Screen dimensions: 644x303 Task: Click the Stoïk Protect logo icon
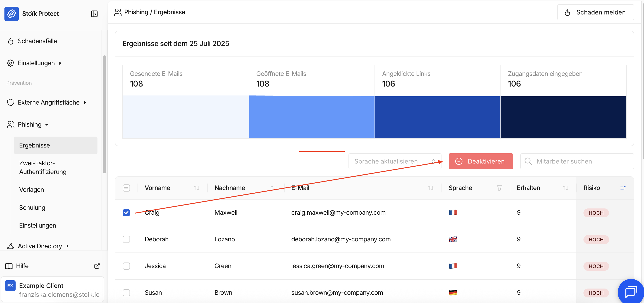click(x=12, y=14)
